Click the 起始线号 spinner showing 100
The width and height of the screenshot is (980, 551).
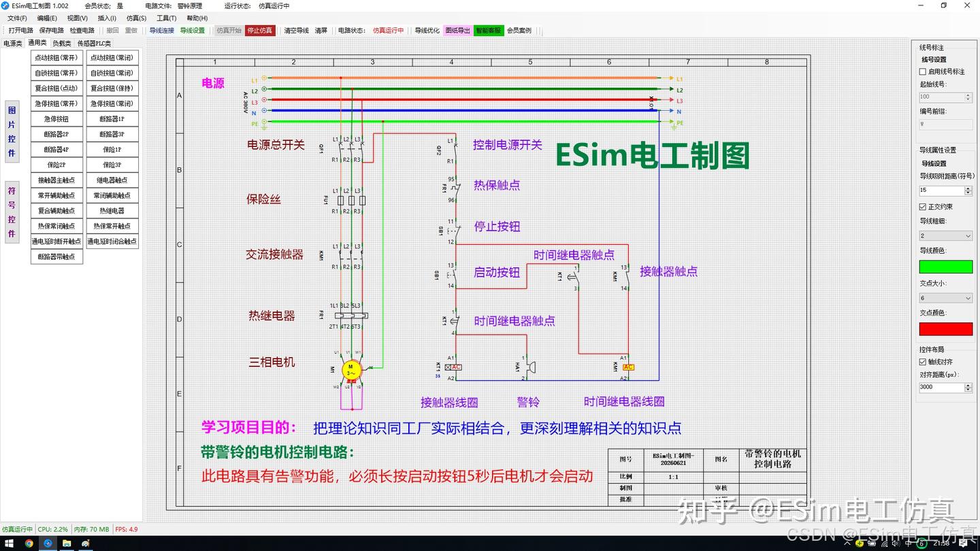point(946,97)
